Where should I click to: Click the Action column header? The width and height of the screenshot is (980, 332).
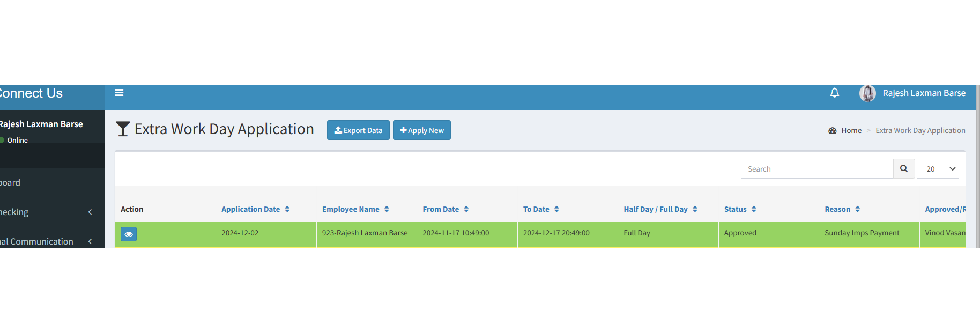pos(132,209)
